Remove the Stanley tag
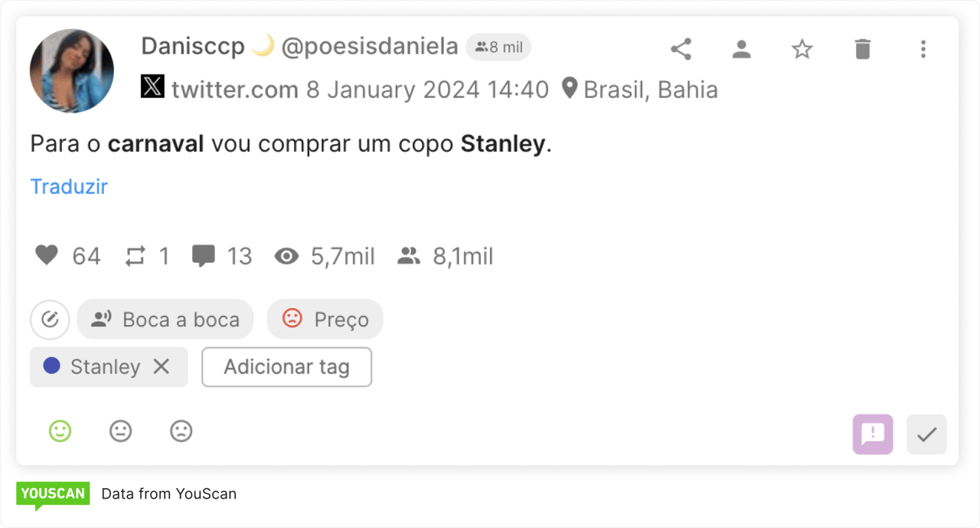 (161, 367)
